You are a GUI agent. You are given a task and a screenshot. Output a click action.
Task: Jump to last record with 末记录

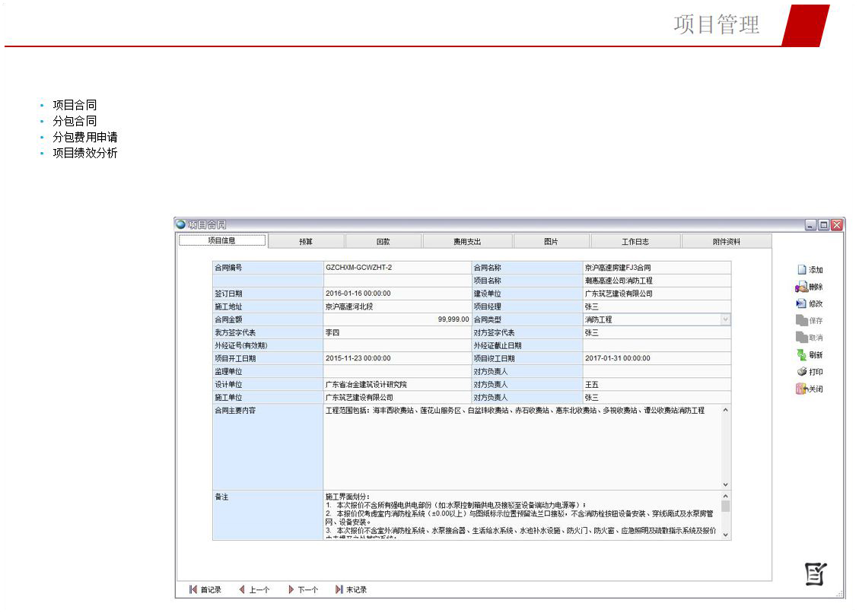click(x=339, y=589)
